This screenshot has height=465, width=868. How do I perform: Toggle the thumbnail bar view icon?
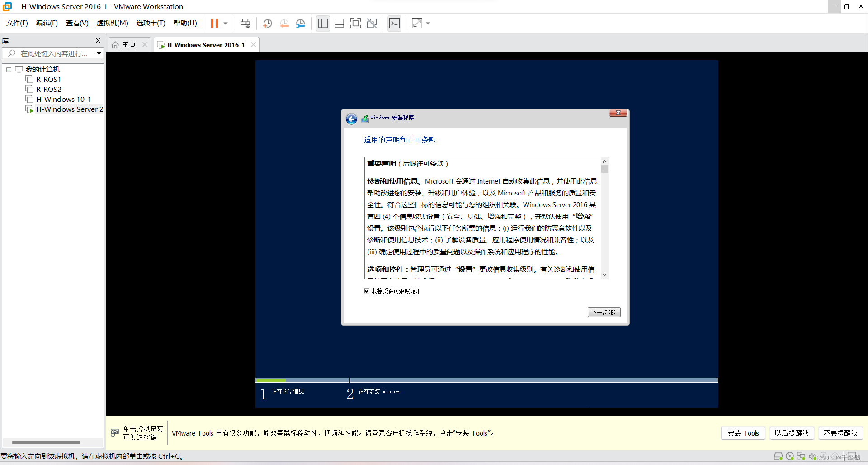(x=339, y=23)
